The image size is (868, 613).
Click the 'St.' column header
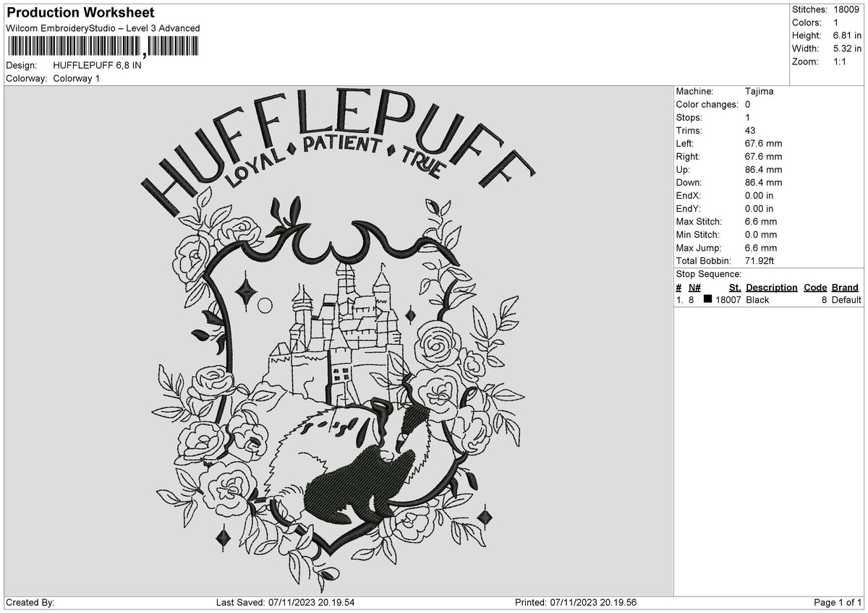736,287
